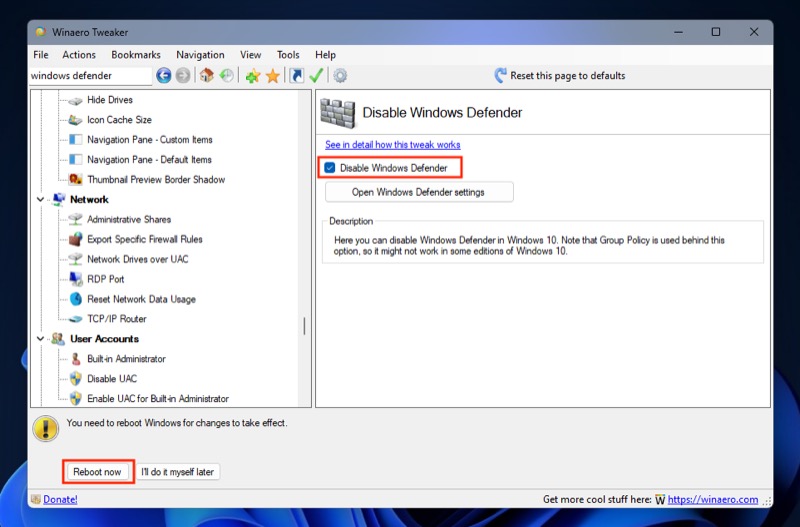The width and height of the screenshot is (800, 527).
Task: Select Disable UAC tree item text
Action: 112,379
